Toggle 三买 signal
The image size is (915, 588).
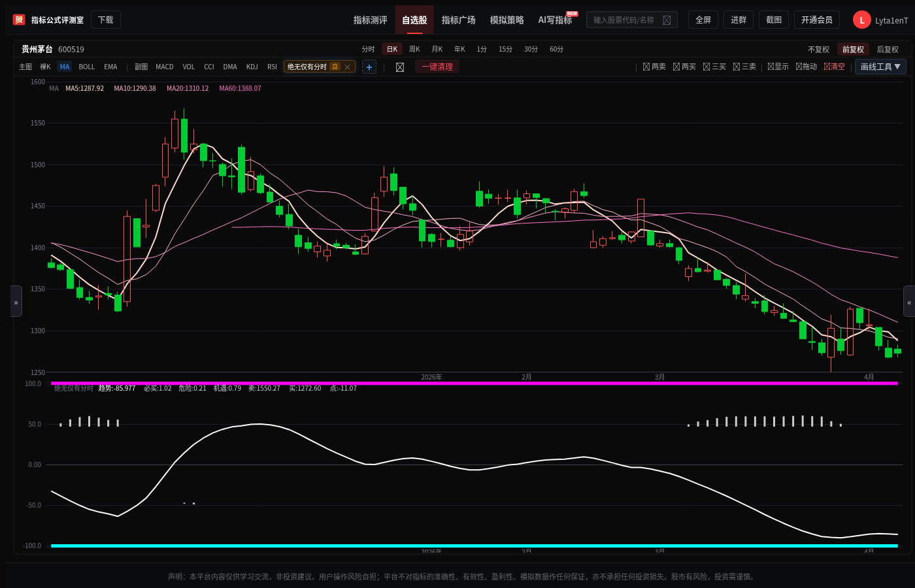[714, 67]
